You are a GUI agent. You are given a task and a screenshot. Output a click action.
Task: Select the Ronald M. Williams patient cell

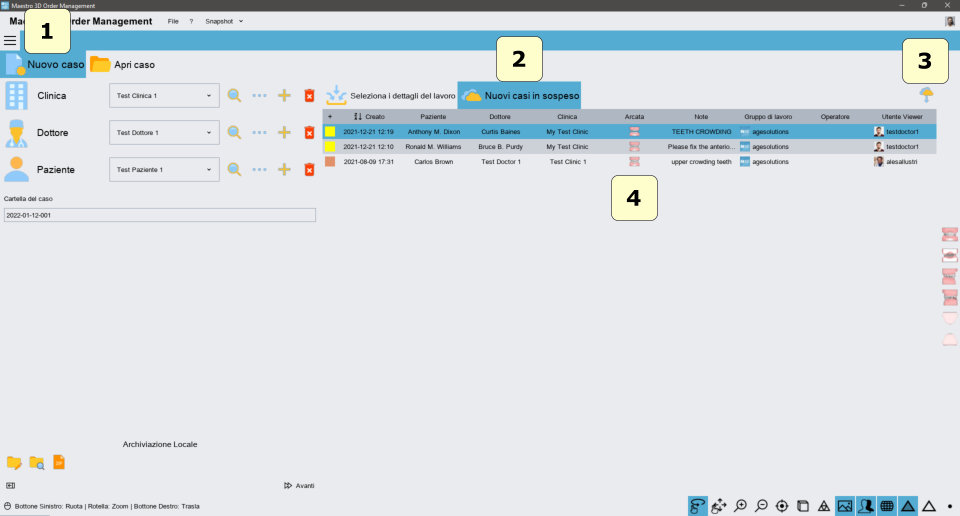coord(433,147)
